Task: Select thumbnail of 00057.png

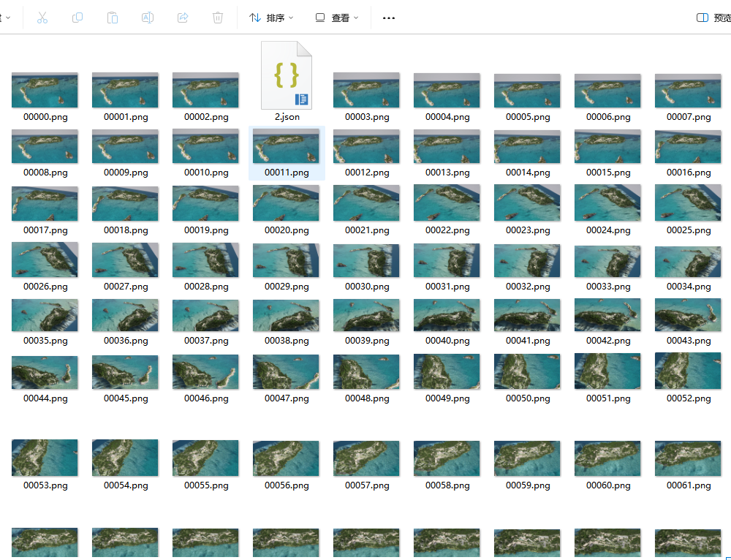Action: tap(366, 458)
